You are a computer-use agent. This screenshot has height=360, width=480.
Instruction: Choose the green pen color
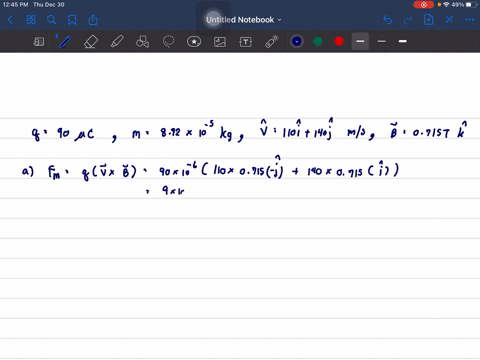(x=318, y=41)
